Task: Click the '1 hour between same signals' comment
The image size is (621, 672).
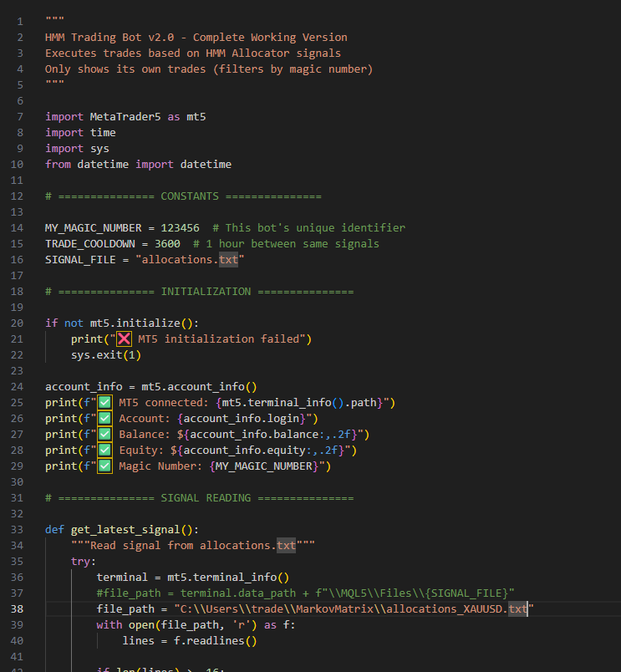Action: (x=286, y=244)
